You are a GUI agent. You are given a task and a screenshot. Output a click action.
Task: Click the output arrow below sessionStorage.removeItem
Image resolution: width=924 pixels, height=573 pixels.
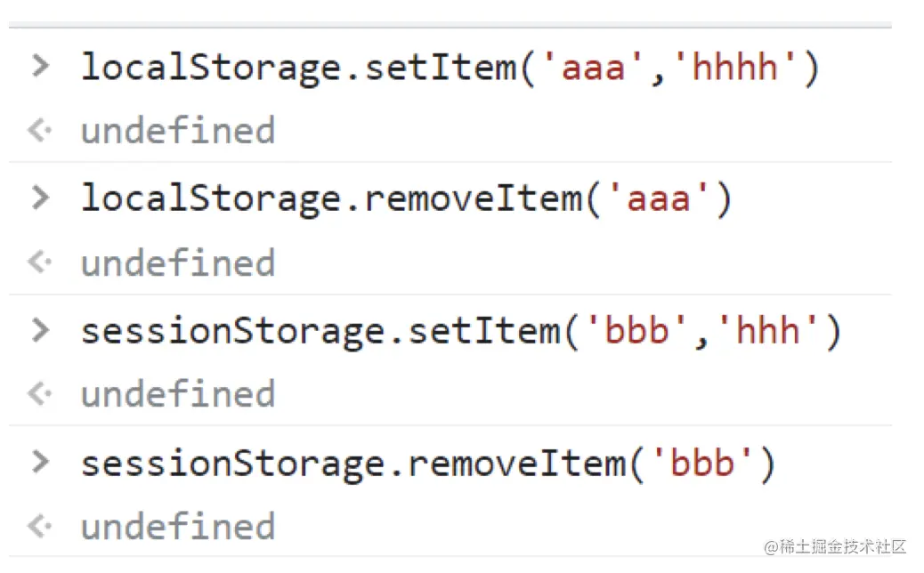(39, 527)
